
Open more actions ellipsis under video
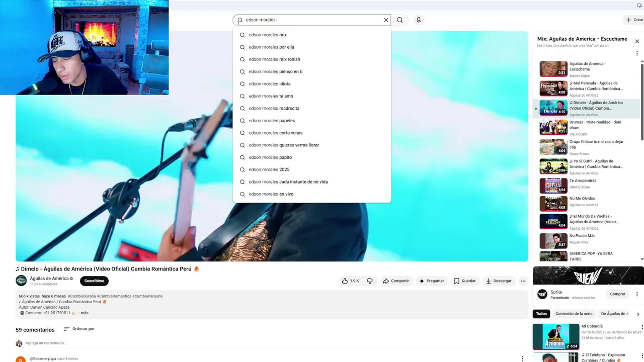[523, 281]
